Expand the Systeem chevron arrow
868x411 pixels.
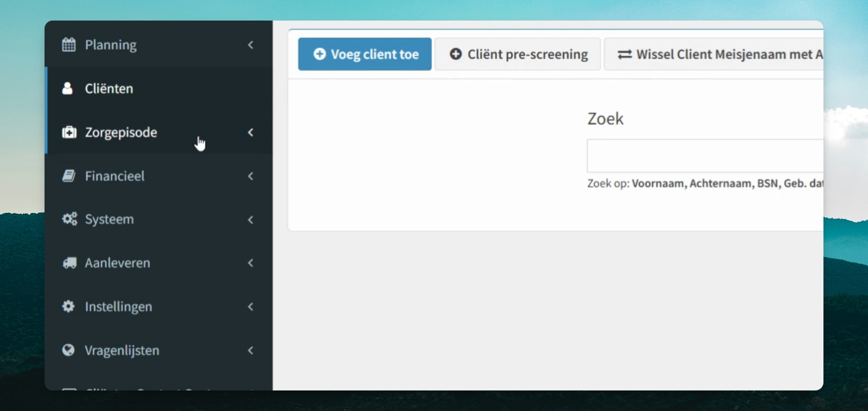(x=250, y=219)
